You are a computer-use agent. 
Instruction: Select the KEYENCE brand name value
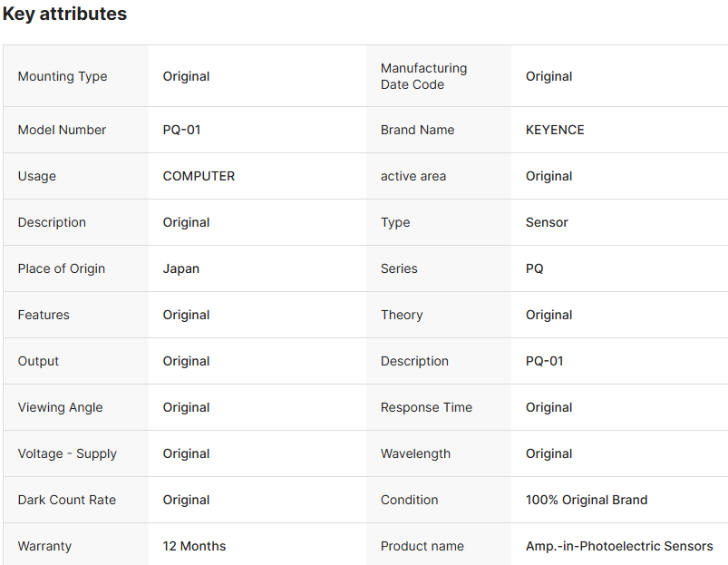pyautogui.click(x=555, y=130)
